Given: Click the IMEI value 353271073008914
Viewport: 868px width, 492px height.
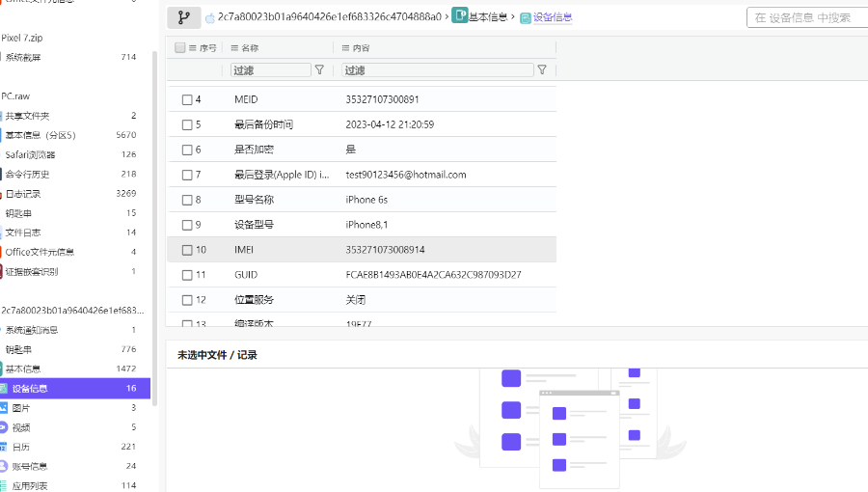Looking at the screenshot, I should point(385,250).
